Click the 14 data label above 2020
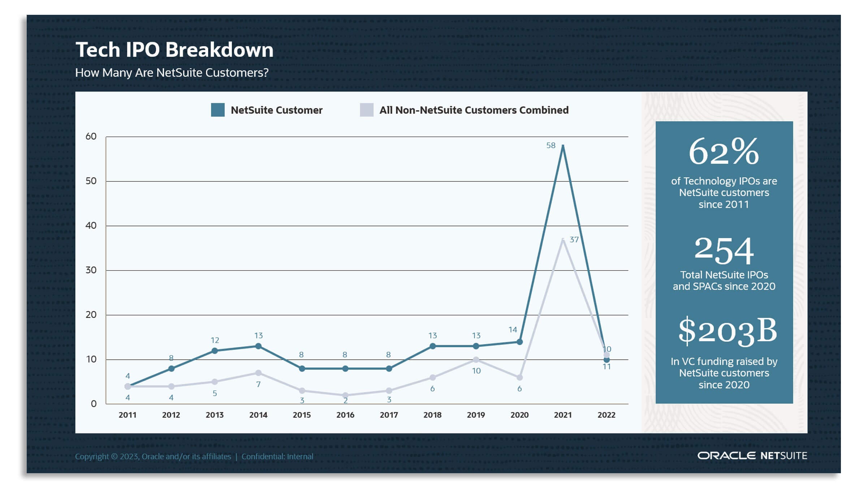Image resolution: width=868 pixels, height=488 pixels. coord(513,329)
